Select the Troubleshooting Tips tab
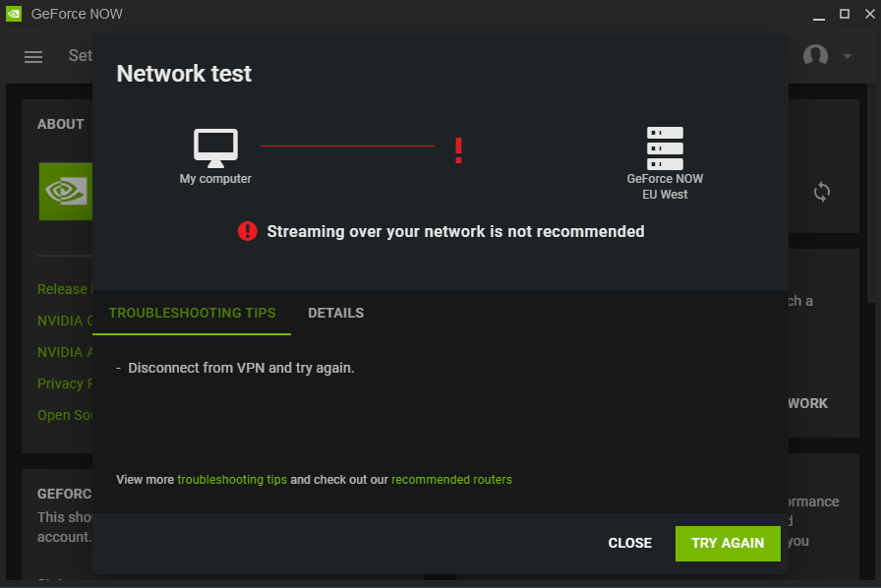Screen dimensions: 881x588 coord(192,313)
